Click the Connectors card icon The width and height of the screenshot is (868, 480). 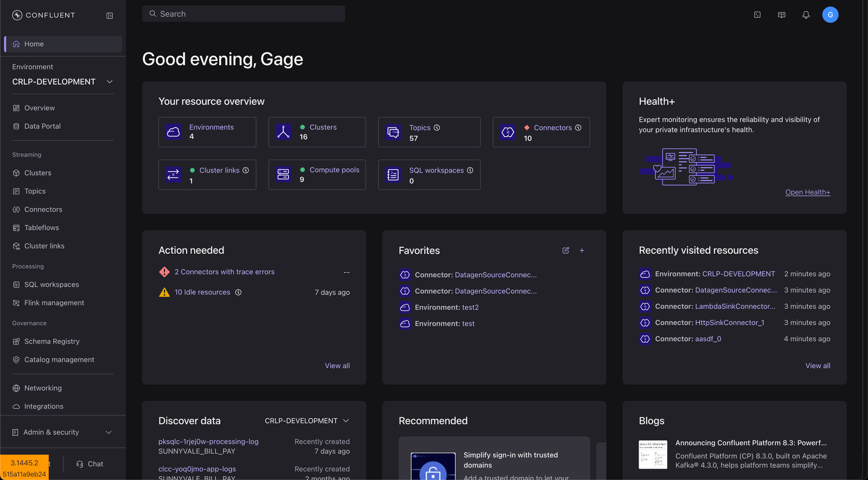(x=508, y=132)
